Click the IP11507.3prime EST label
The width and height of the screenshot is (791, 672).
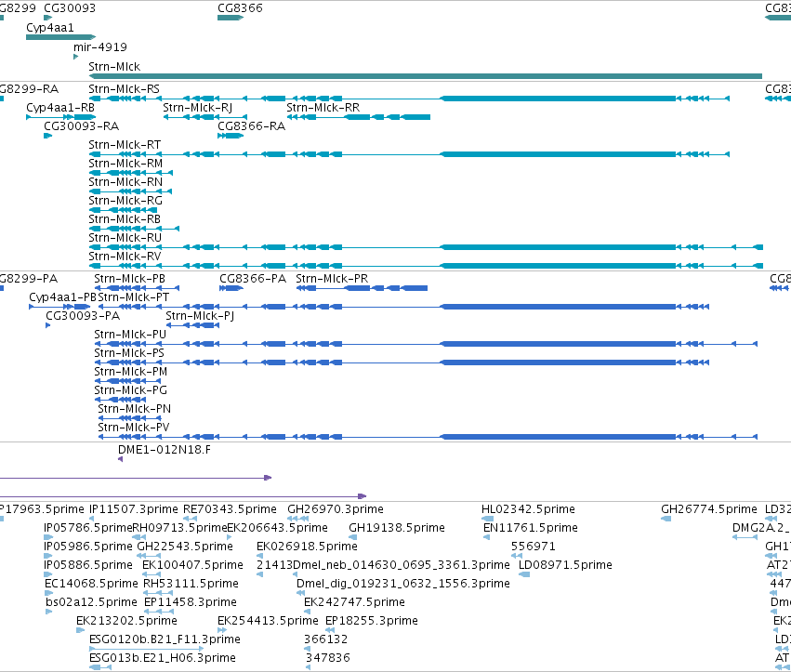[x=134, y=509]
